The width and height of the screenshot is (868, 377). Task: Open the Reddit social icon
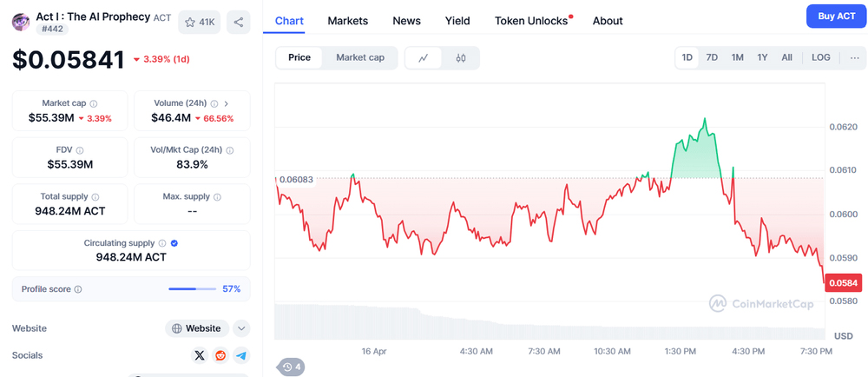pos(220,355)
